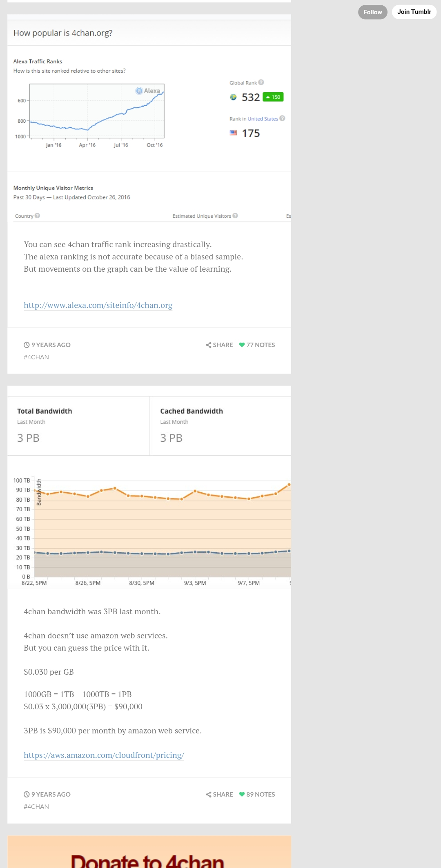Image resolution: width=441 pixels, height=868 pixels.
Task: Click the '100 TB' axis label
Action: tap(22, 480)
